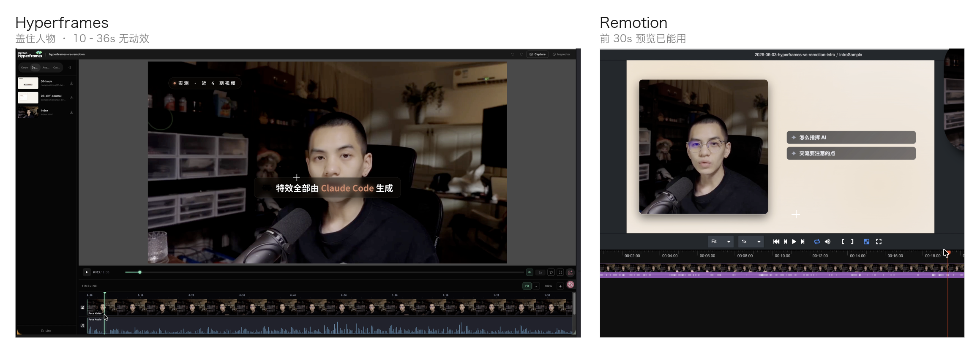Click the Capture button
Screen dimensions: 980x353
538,54
